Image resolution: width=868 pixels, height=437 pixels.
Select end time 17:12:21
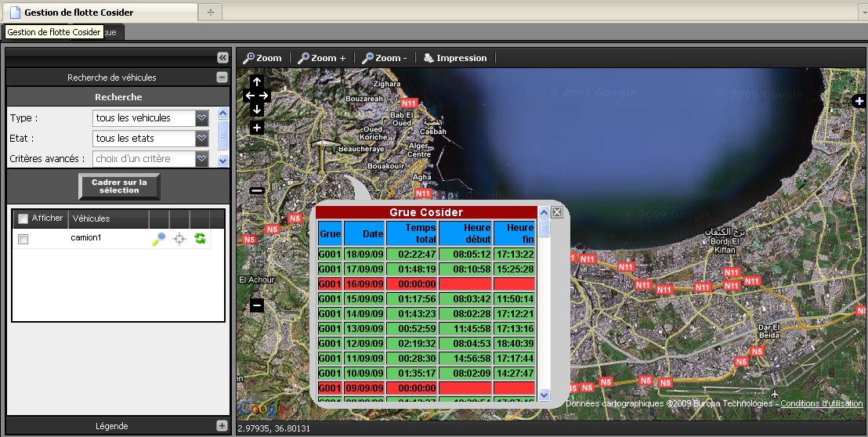coord(514,314)
